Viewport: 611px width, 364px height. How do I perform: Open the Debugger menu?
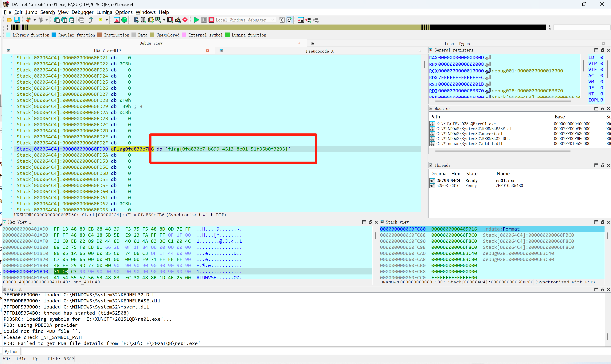(x=82, y=12)
